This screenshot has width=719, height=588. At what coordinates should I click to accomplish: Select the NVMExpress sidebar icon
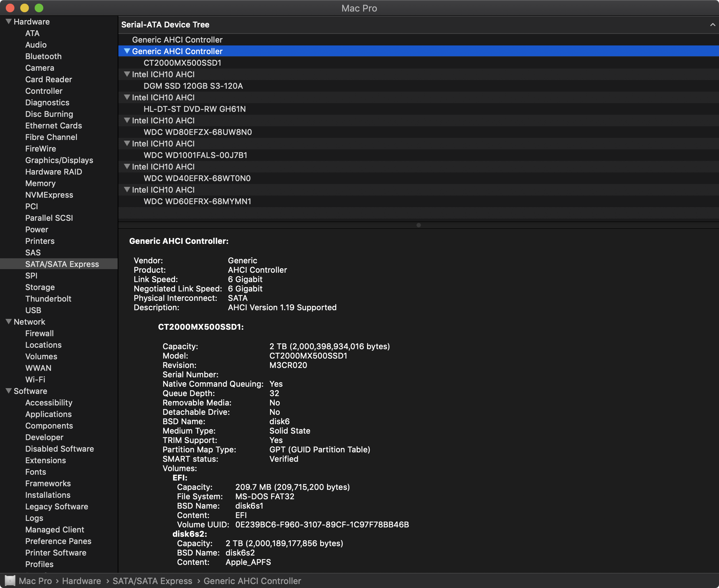click(49, 194)
